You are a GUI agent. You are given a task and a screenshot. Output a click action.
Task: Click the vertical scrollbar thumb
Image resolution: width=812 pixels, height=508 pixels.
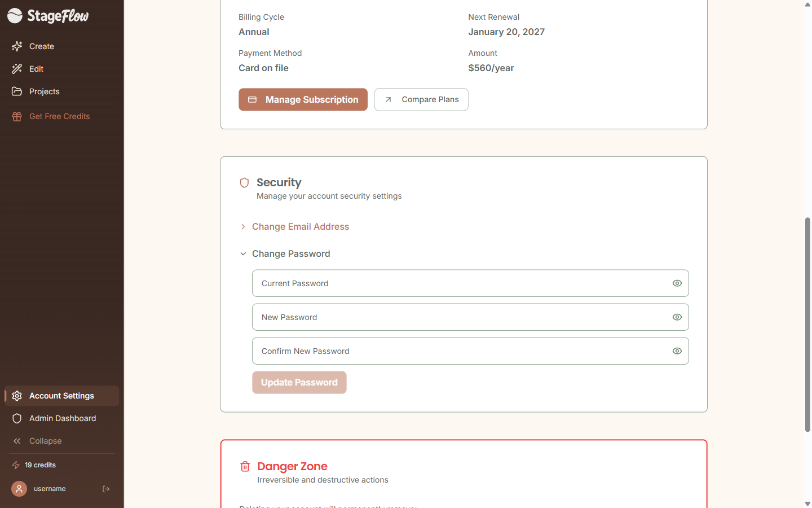click(807, 325)
